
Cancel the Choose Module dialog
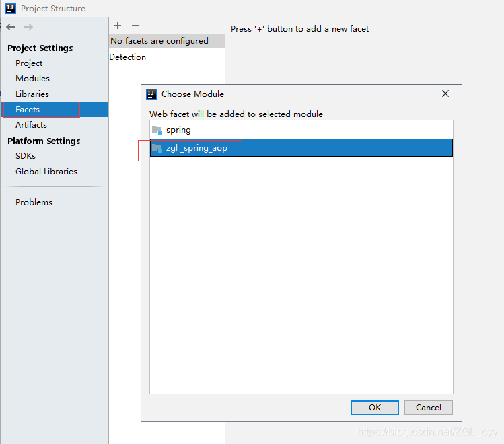click(428, 408)
